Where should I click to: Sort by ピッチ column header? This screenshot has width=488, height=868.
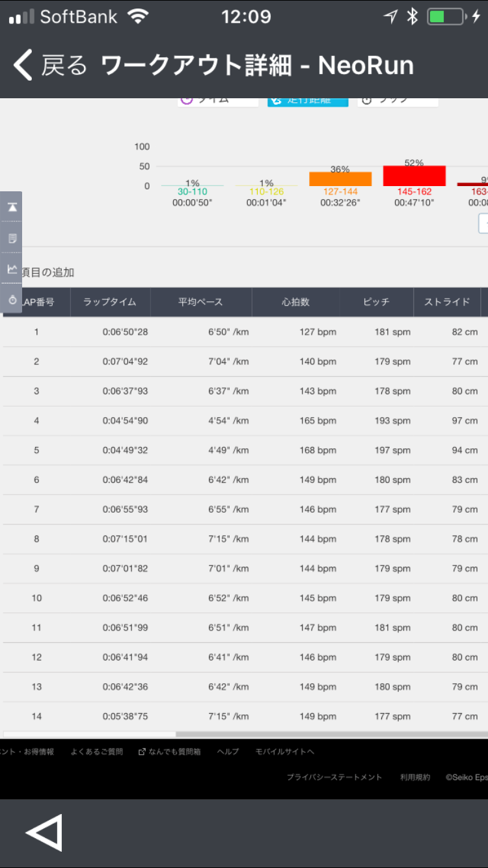tap(376, 302)
